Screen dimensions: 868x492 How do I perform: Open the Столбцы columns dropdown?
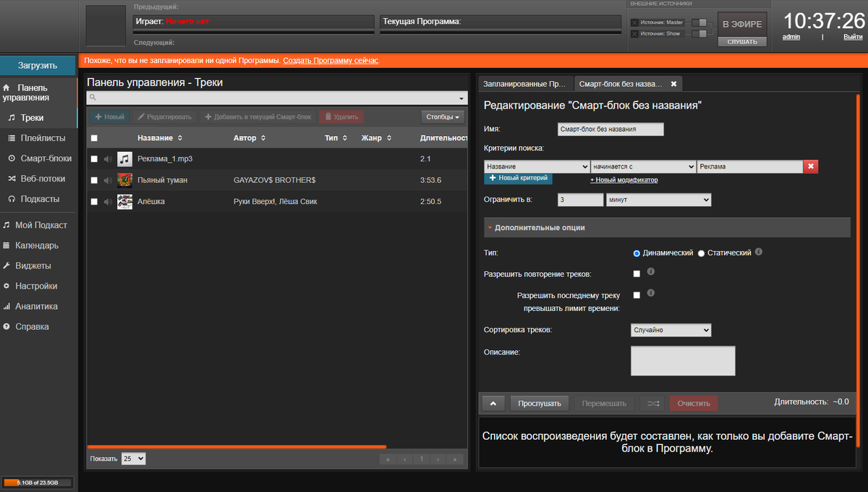443,116
